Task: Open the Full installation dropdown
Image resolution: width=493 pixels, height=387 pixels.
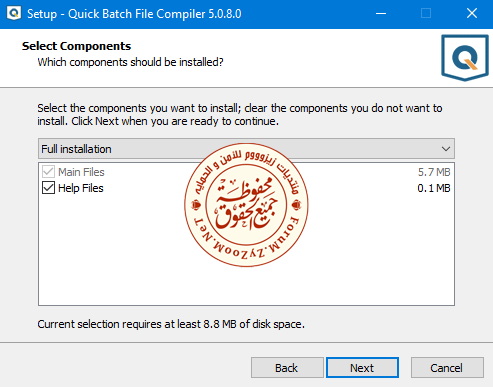Action: [246, 149]
